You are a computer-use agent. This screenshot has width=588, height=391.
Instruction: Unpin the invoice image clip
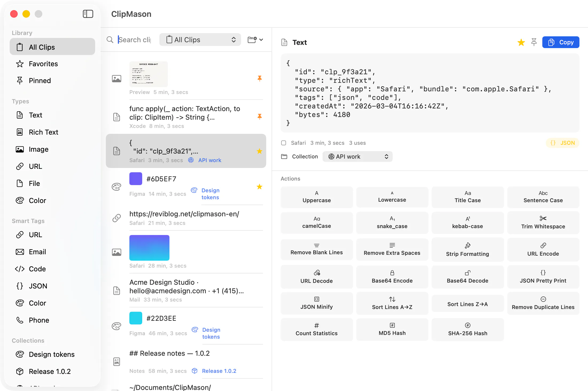pos(259,78)
